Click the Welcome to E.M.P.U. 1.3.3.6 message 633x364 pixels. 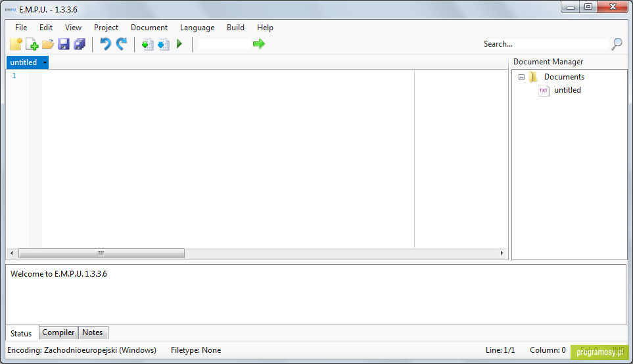(x=59, y=273)
